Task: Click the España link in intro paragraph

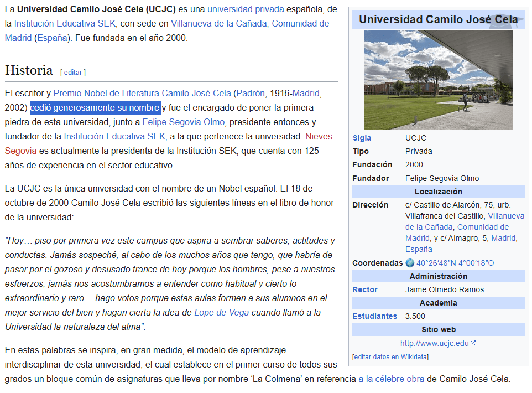Action: [x=52, y=38]
